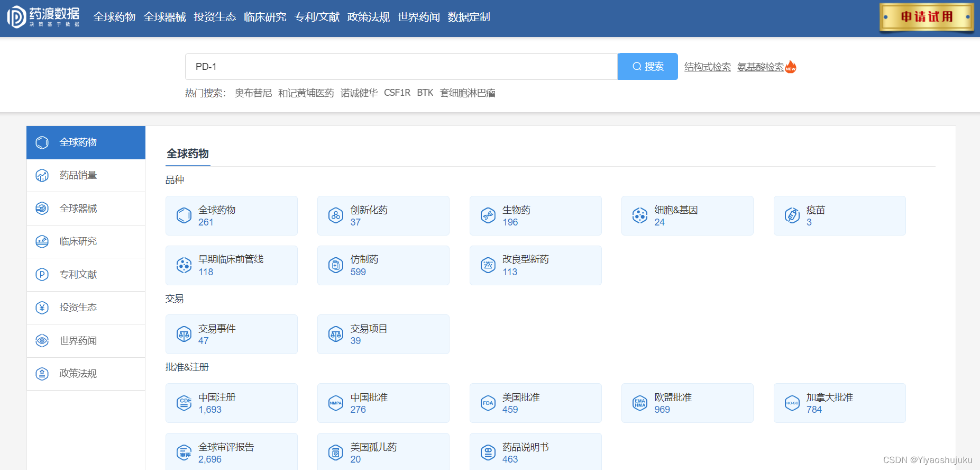Click the 美国孤儿药 card icon

(x=336, y=453)
